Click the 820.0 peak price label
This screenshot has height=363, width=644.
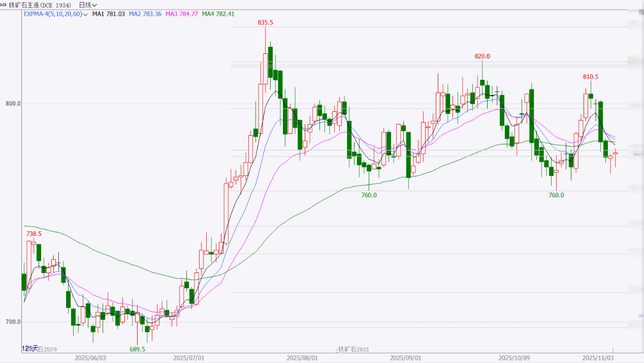[x=482, y=56]
